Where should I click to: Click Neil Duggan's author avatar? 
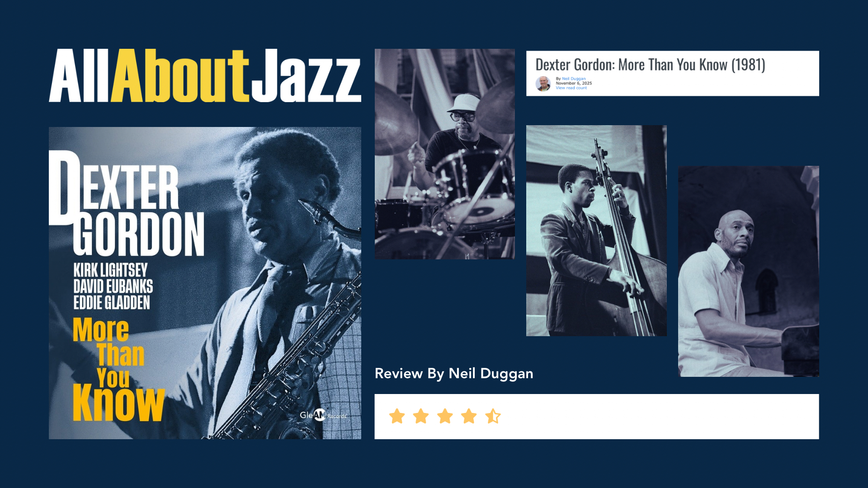(543, 84)
